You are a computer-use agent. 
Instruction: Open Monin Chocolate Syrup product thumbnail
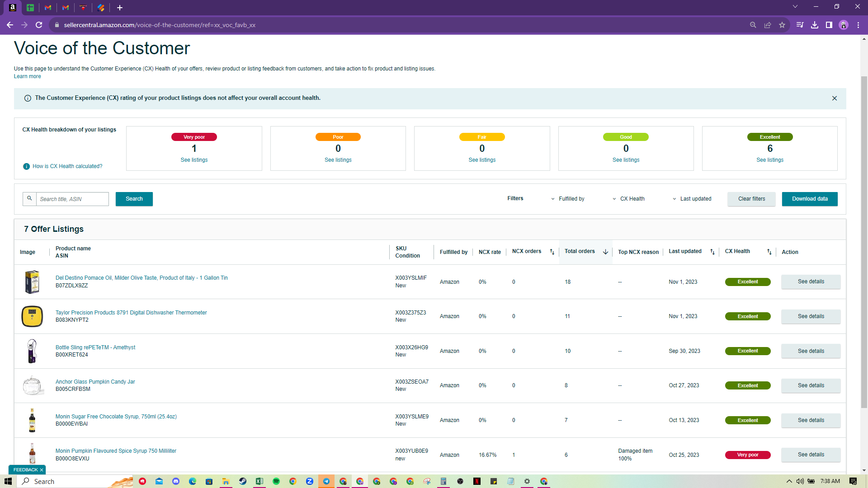(x=32, y=420)
